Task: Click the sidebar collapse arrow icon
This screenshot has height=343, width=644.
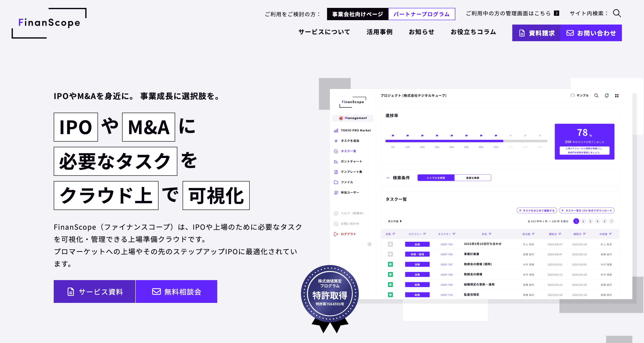Action: (370, 244)
